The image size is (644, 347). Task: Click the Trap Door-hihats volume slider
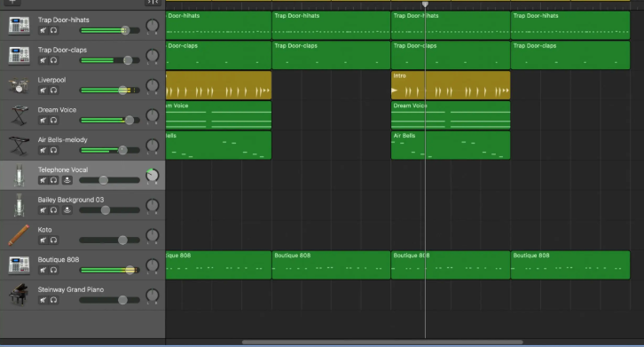point(110,30)
